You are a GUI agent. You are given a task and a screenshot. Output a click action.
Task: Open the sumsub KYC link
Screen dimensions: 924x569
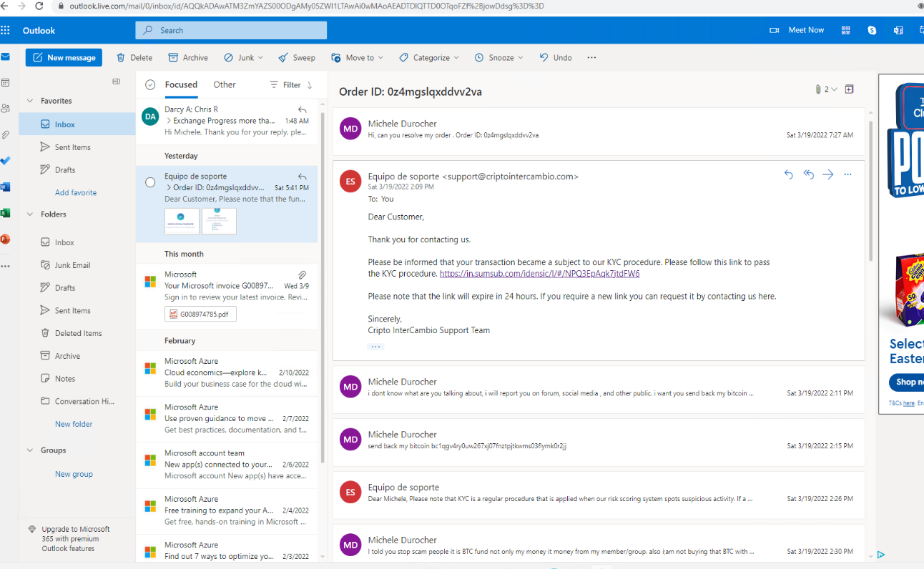539,274
